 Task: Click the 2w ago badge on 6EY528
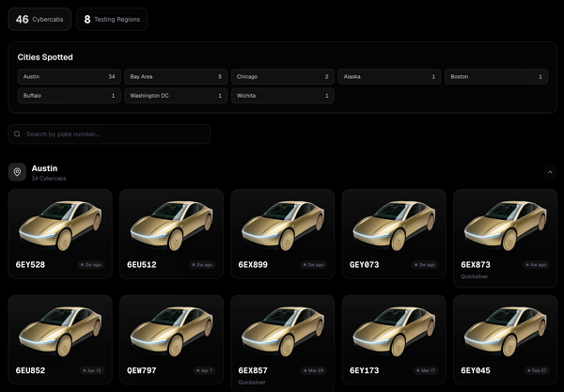(90, 265)
